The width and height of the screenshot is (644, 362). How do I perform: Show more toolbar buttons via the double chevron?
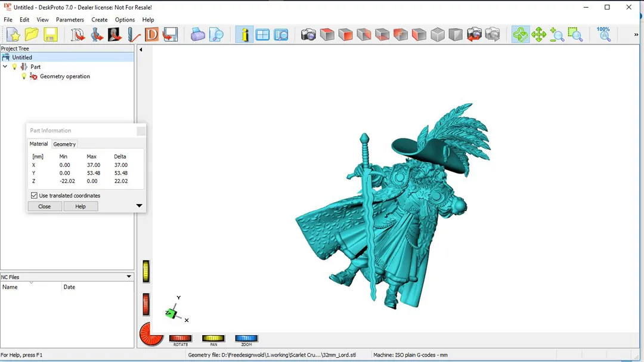point(636,35)
